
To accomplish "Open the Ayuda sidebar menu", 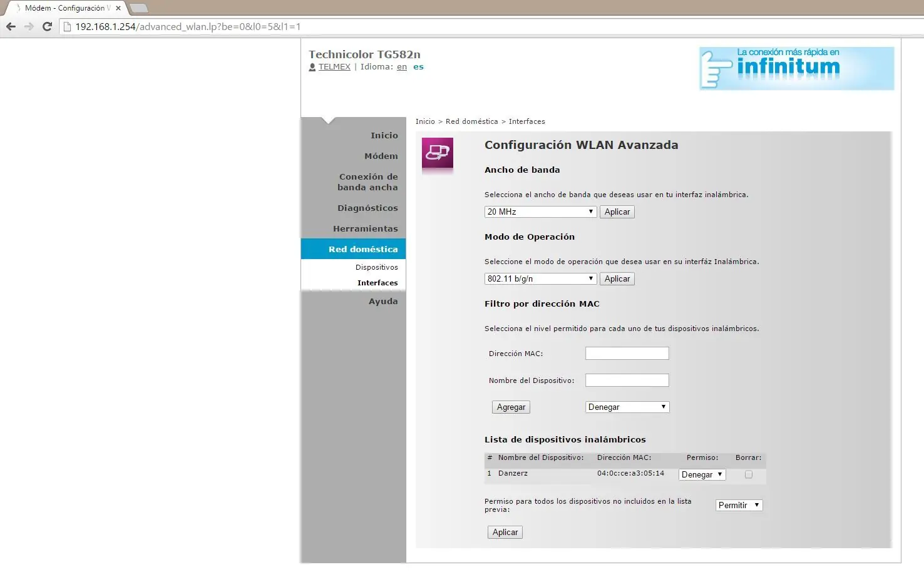I will click(x=383, y=301).
